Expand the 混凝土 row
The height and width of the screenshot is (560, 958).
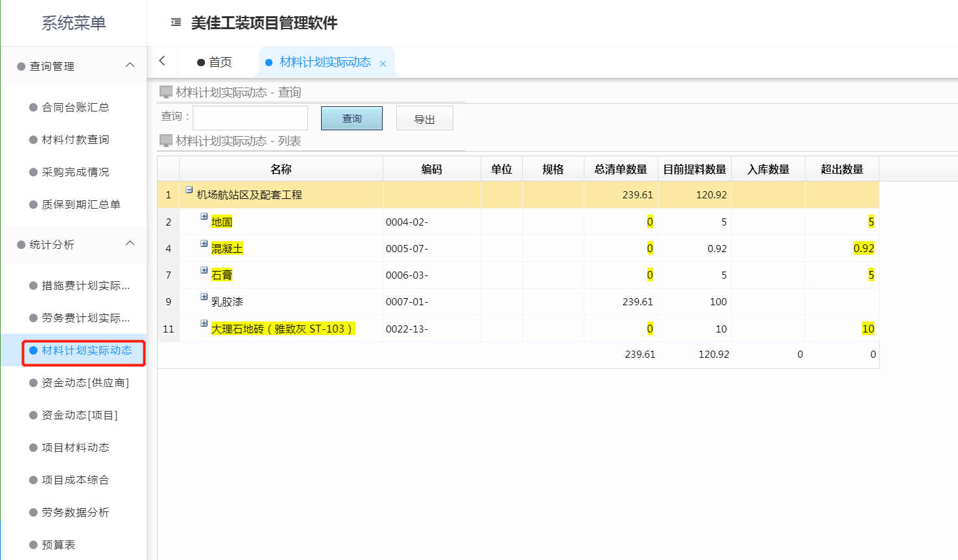pyautogui.click(x=204, y=244)
